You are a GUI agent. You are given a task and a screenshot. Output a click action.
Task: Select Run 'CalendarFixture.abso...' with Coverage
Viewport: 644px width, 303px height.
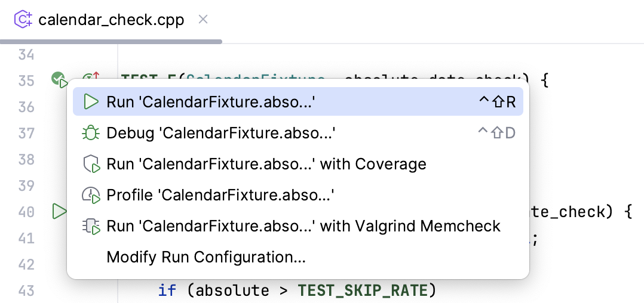tap(266, 164)
